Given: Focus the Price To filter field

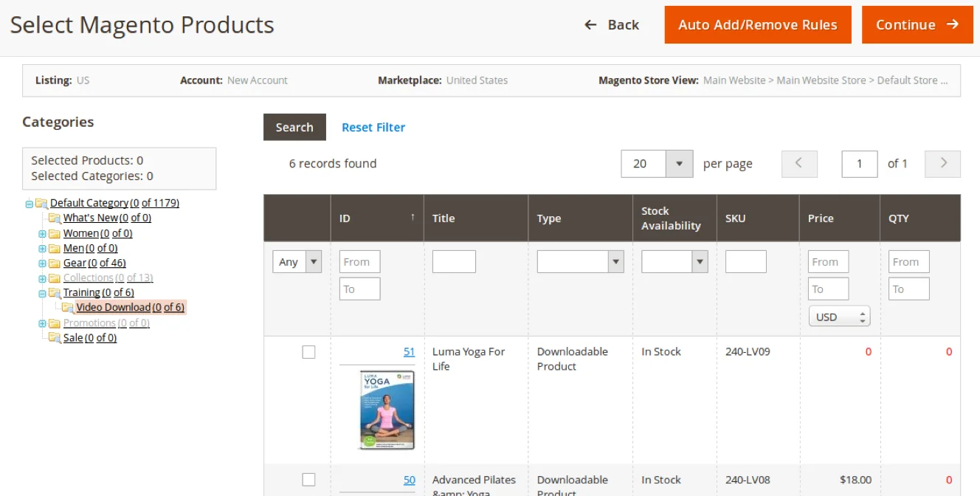Looking at the screenshot, I should click(x=829, y=289).
